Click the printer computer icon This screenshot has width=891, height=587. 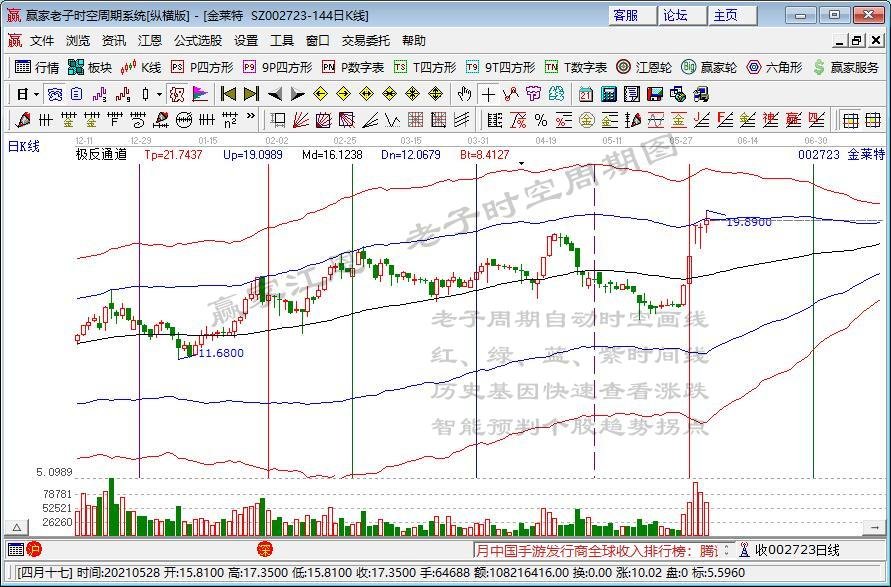click(x=701, y=94)
